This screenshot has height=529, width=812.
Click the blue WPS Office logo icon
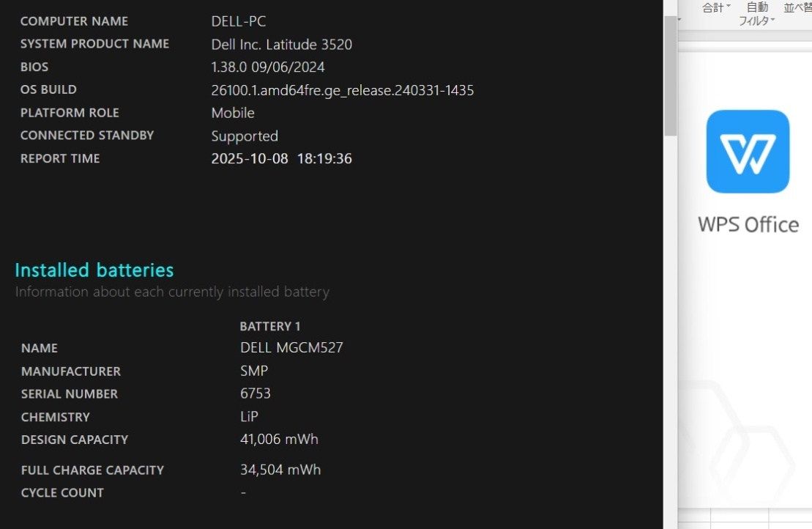click(x=748, y=152)
